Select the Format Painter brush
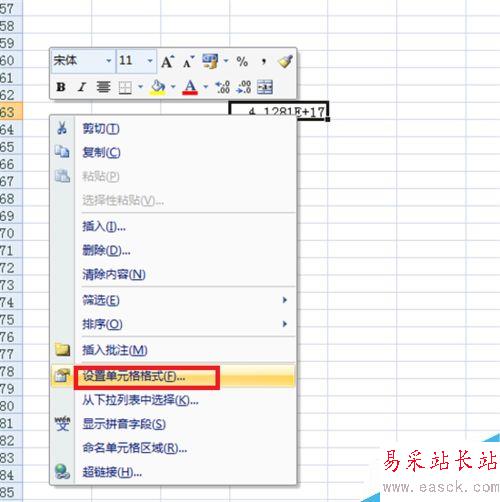The image size is (500, 502). click(x=285, y=61)
